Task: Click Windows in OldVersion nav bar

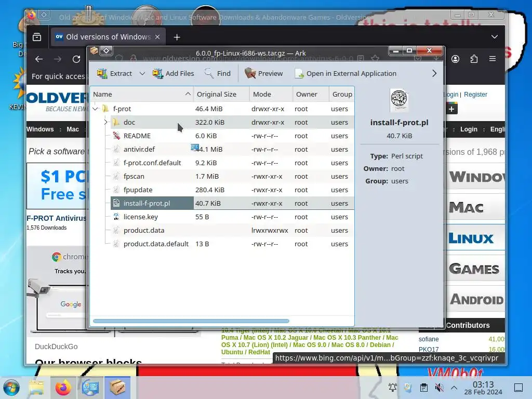Action: point(40,129)
